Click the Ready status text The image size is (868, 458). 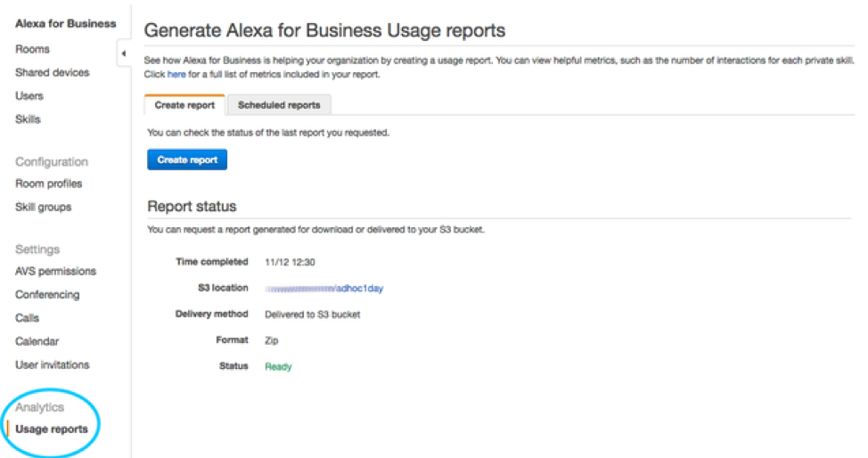(278, 366)
